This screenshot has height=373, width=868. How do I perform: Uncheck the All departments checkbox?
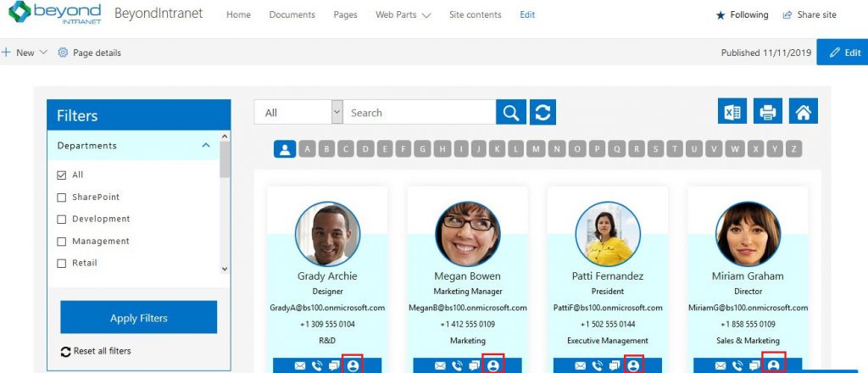click(61, 175)
